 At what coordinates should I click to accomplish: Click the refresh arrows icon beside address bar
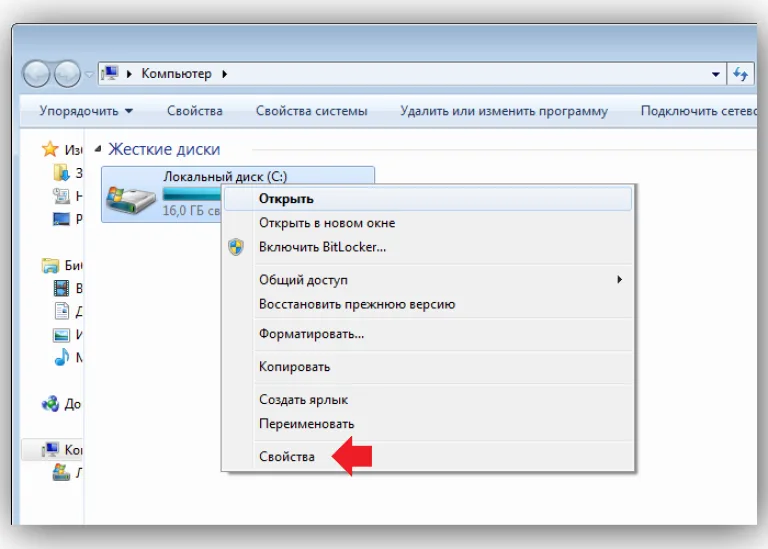point(740,74)
